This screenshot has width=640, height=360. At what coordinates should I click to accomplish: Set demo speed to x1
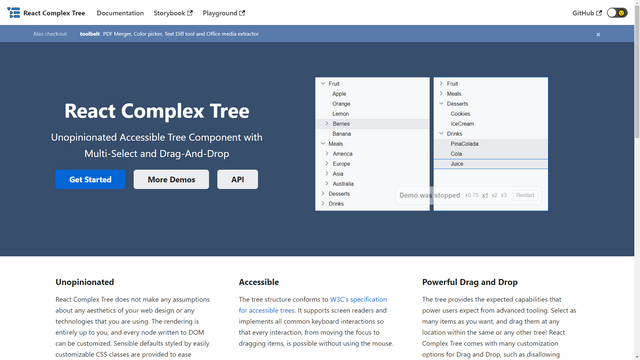[485, 195]
